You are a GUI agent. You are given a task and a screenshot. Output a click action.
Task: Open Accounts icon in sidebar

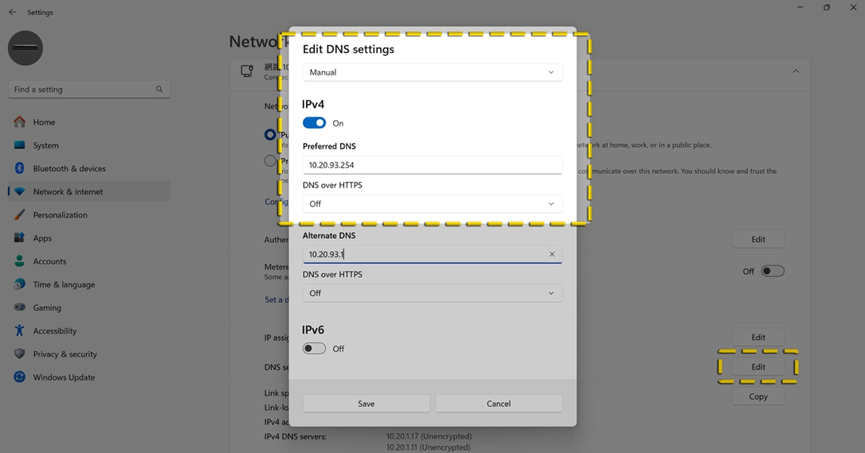[x=19, y=261]
